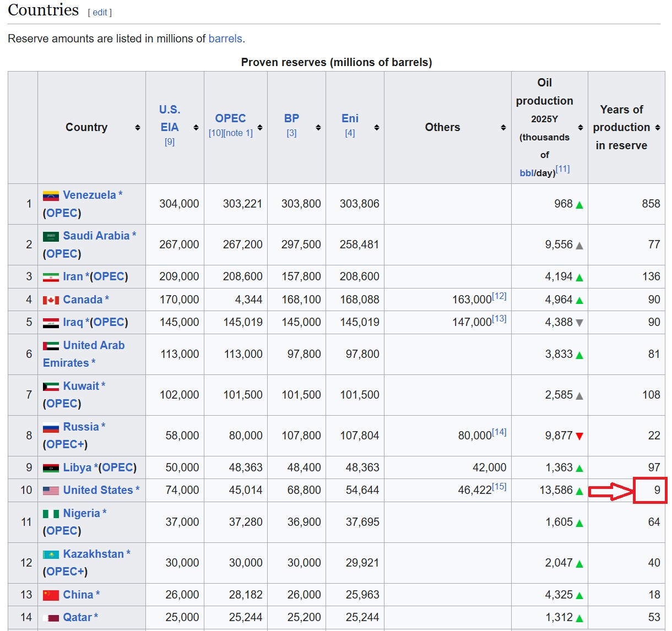
Task: Click the United States flag icon
Action: [x=51, y=491]
